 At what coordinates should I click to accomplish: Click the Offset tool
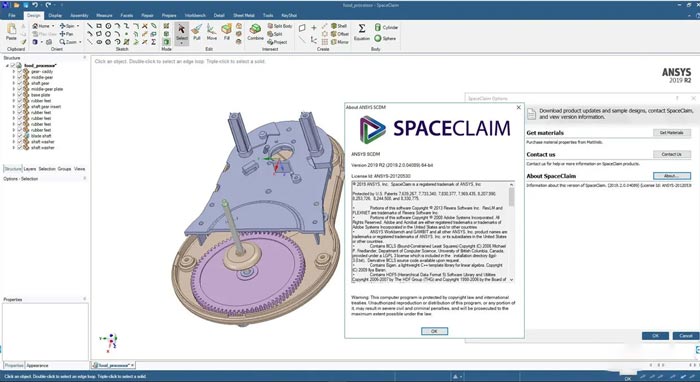pos(340,34)
